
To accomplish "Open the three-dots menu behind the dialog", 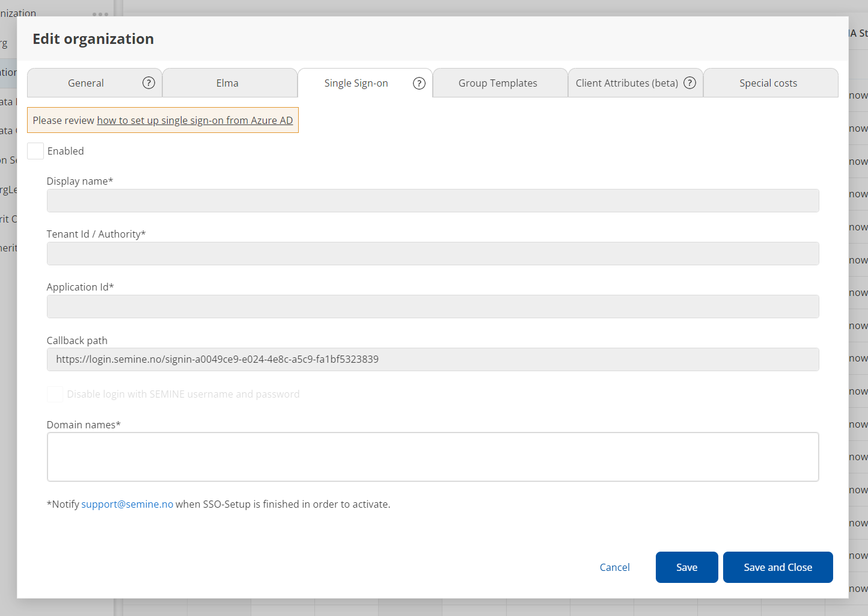I will pyautogui.click(x=100, y=14).
